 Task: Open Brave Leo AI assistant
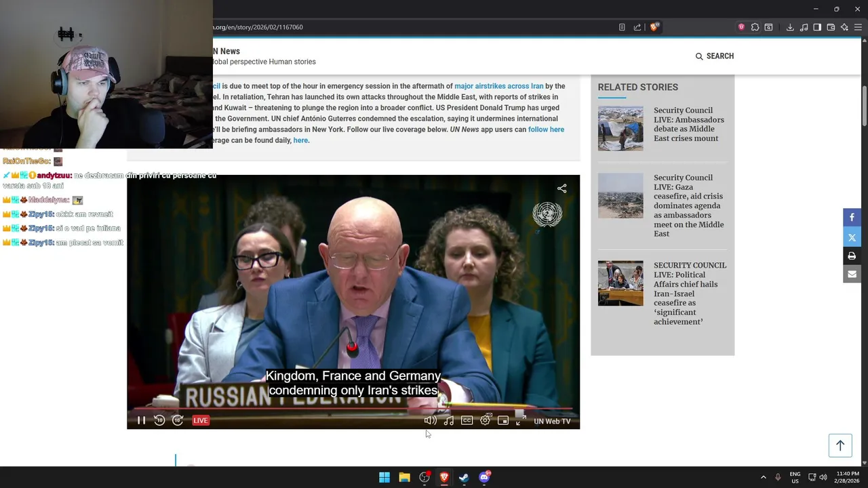[x=844, y=27]
